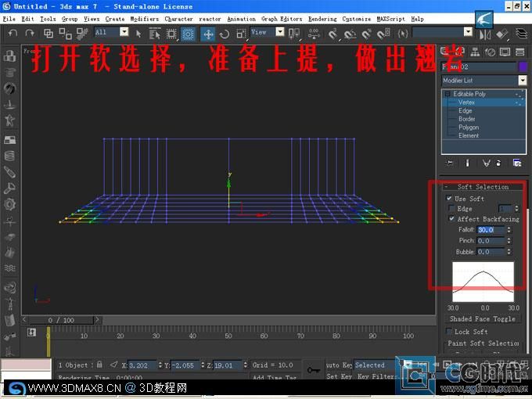This screenshot has width=532, height=399.
Task: Click the Remove Modifier trash icon
Action: [498, 164]
